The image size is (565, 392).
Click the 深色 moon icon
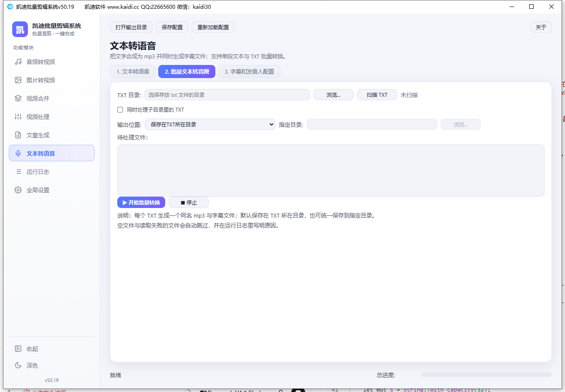tap(18, 365)
